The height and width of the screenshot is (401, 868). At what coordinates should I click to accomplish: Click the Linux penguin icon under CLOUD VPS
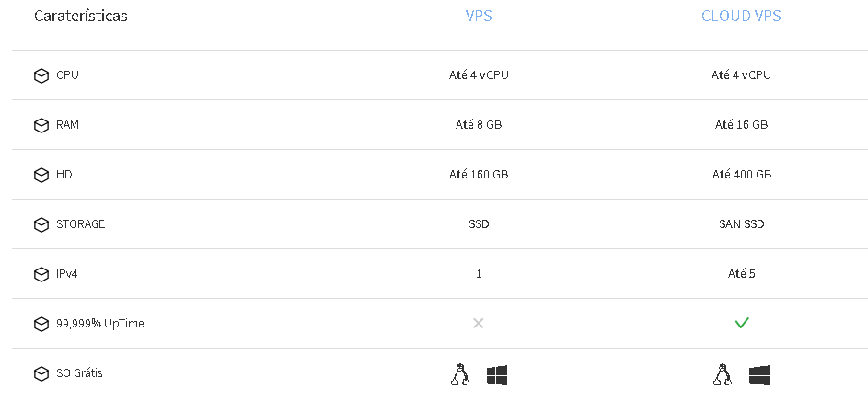pyautogui.click(x=722, y=374)
